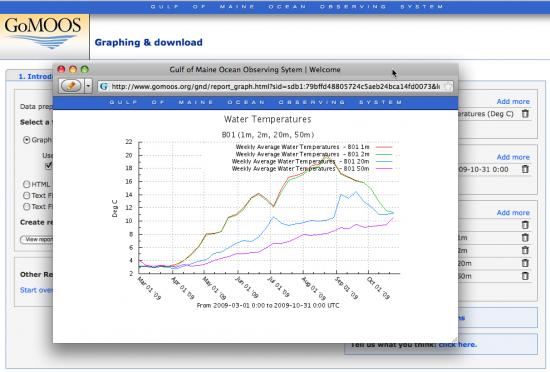Viewport: 550px width, 372px height.
Task: Remove the 50m entry with trash icon
Action: pos(525,276)
